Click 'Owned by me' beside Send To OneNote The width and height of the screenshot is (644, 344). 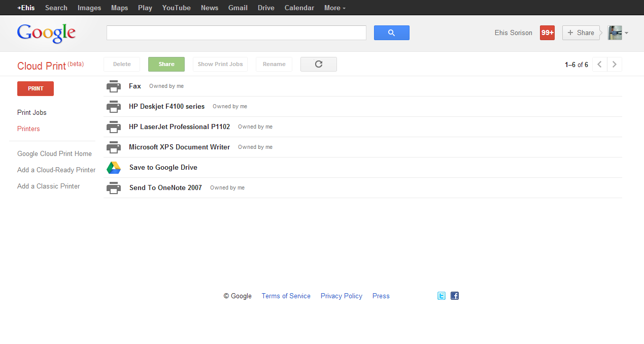tap(227, 188)
